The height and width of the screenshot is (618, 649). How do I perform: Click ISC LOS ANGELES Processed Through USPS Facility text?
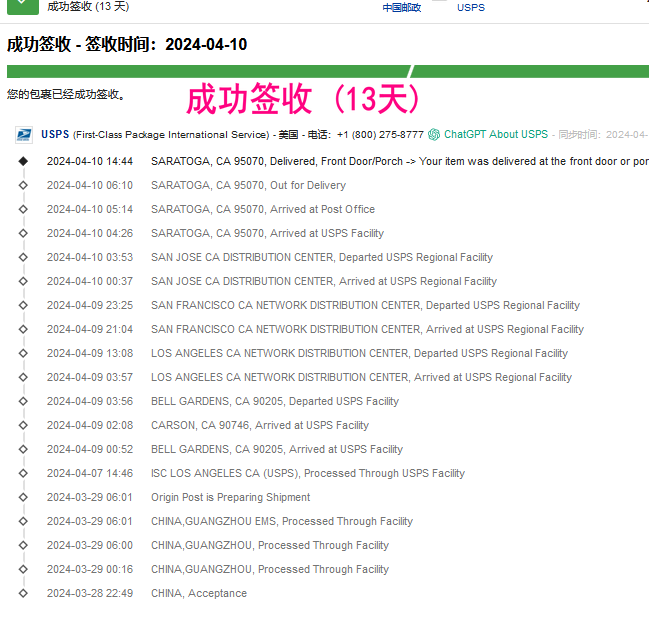308,474
